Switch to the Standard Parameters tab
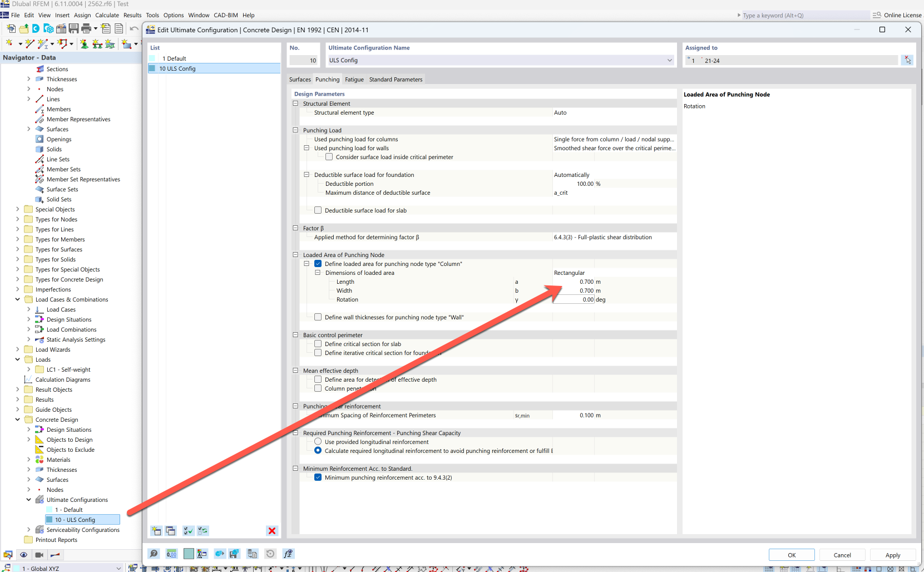The width and height of the screenshot is (924, 572). tap(396, 80)
